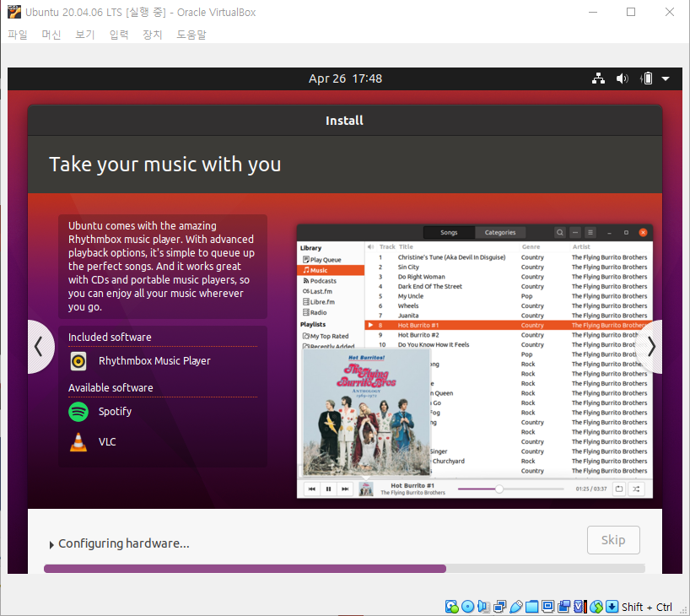Click the recording status icon

[x=563, y=607]
